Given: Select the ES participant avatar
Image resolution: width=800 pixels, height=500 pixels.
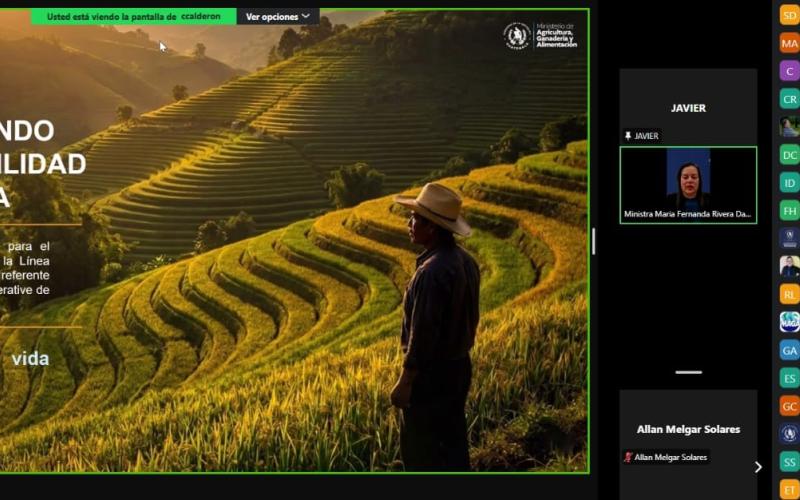Looking at the screenshot, I should click(789, 378).
